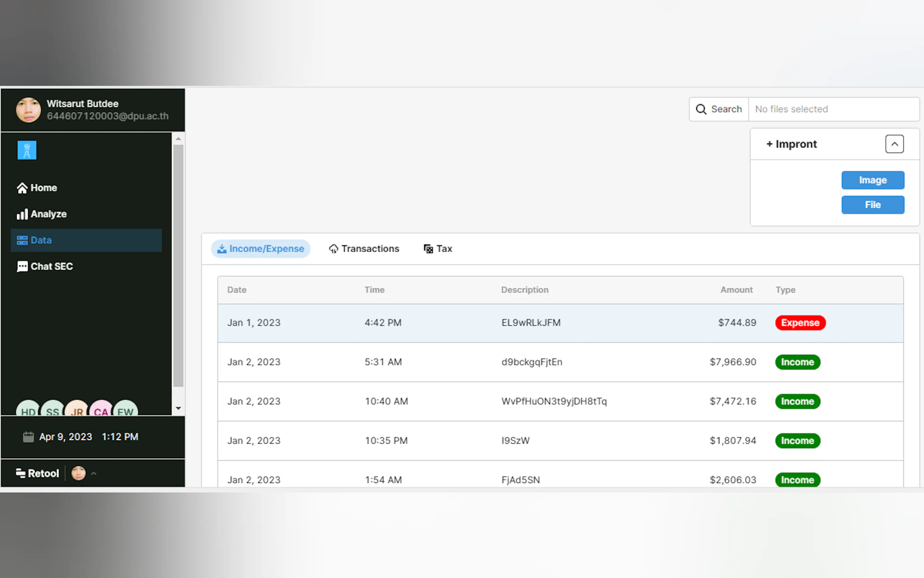Click the search magnifier icon
This screenshot has height=578, width=924.
point(701,109)
